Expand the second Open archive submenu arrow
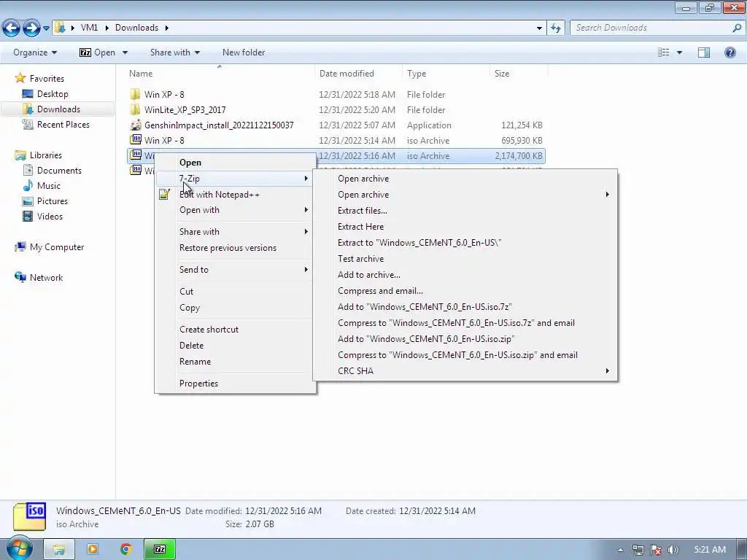The width and height of the screenshot is (747, 560). pos(608,194)
